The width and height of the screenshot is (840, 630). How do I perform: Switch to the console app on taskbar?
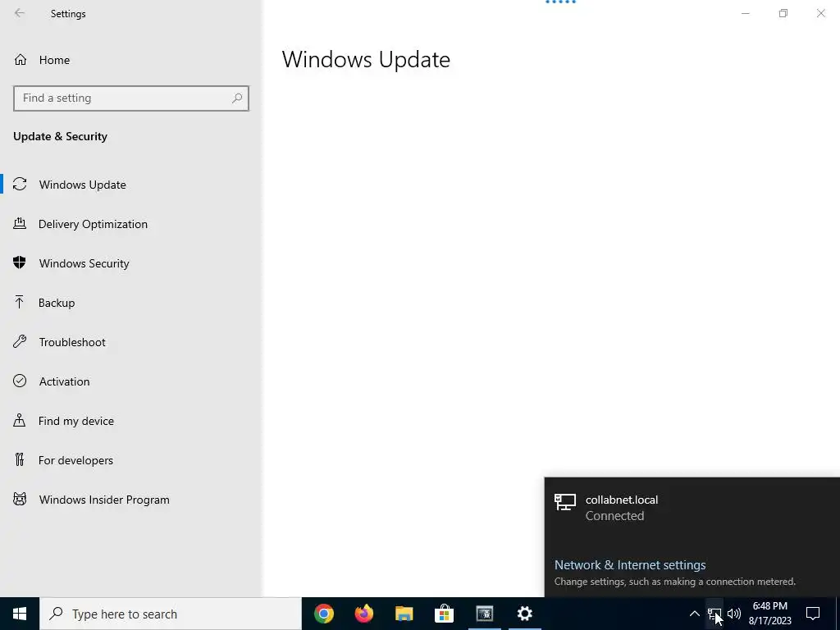484,614
